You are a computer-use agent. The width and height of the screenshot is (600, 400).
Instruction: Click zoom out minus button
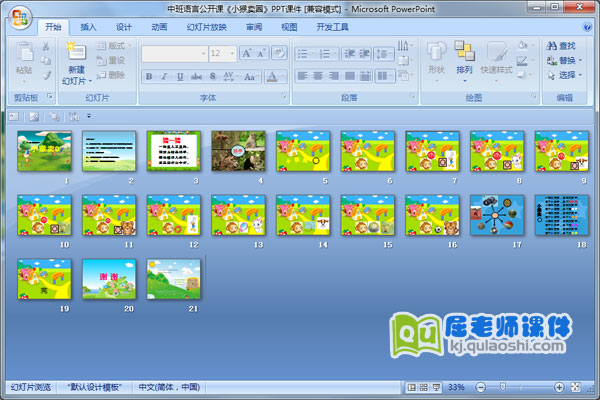click(x=480, y=387)
